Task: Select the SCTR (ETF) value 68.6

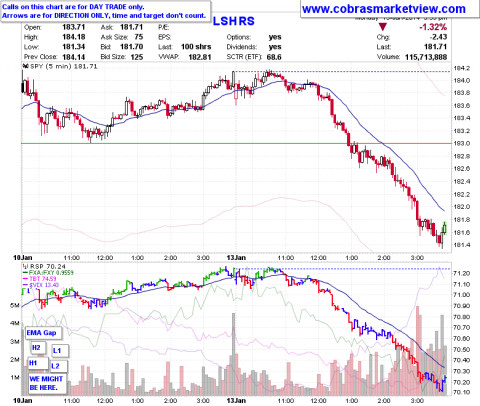Action: pos(274,57)
